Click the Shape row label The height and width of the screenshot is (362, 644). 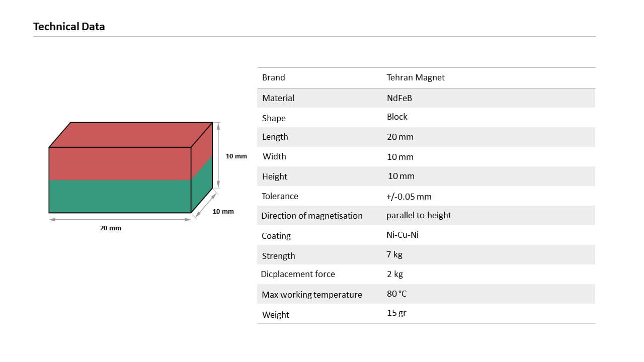click(274, 118)
